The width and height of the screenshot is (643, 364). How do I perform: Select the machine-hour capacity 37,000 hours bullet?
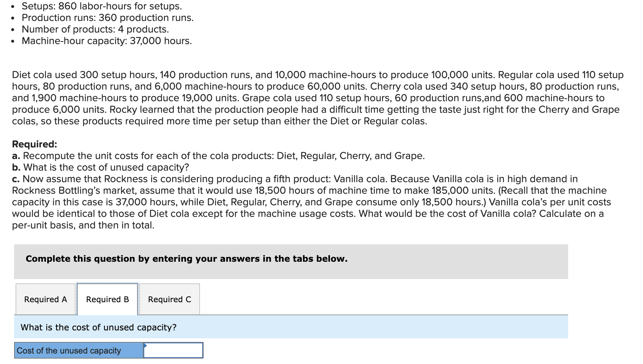click(x=106, y=41)
